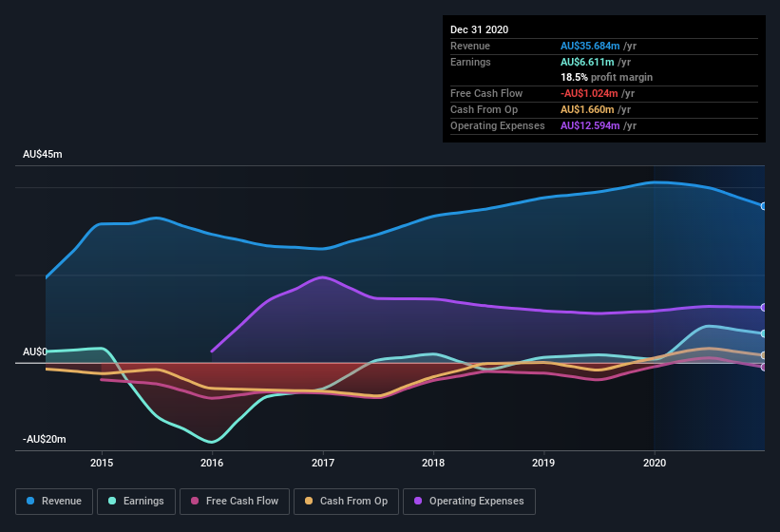Click the pink Free Cash Flow endpoint marker
The width and height of the screenshot is (780, 532).
click(764, 368)
